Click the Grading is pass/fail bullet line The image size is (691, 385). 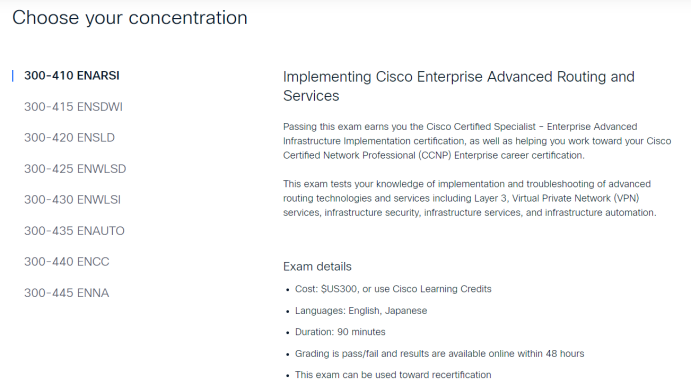click(439, 353)
